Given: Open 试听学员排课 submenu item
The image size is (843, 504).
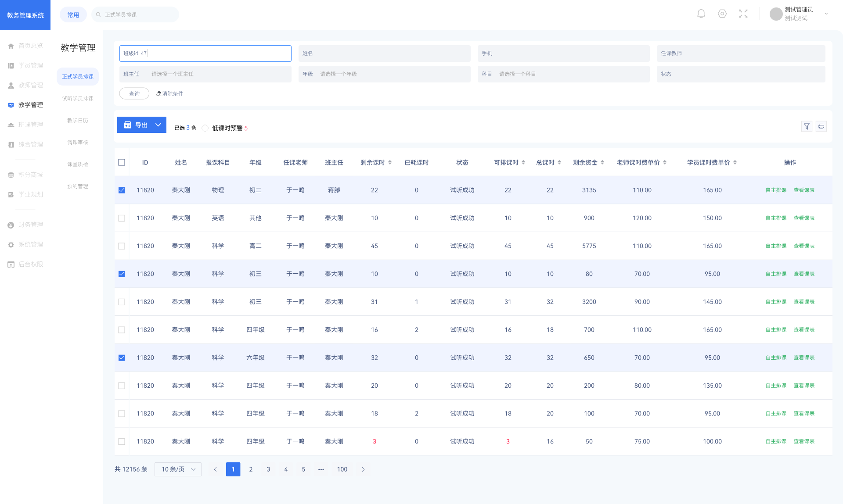Looking at the screenshot, I should point(78,98).
